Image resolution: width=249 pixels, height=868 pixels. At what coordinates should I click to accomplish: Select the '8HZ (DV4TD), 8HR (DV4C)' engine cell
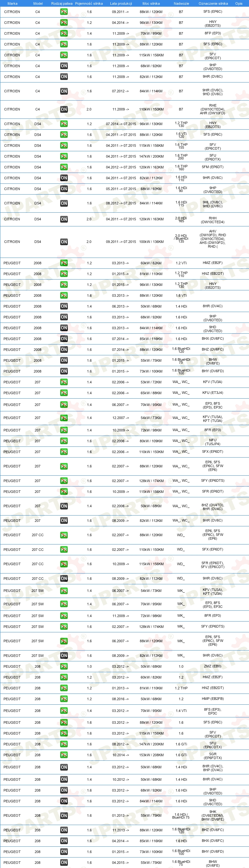click(213, 507)
